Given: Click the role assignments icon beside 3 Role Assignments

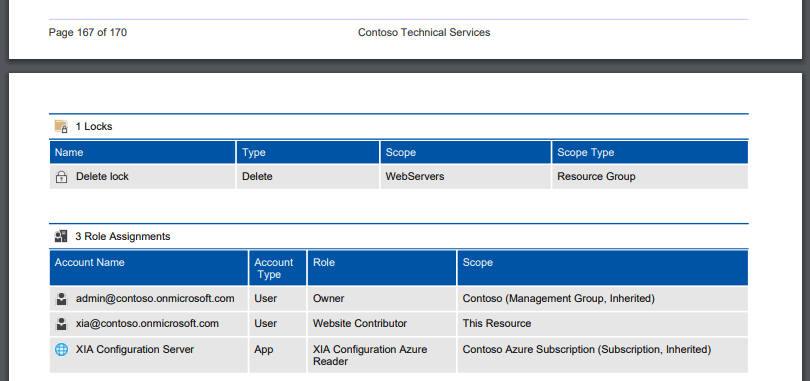Looking at the screenshot, I should click(61, 236).
